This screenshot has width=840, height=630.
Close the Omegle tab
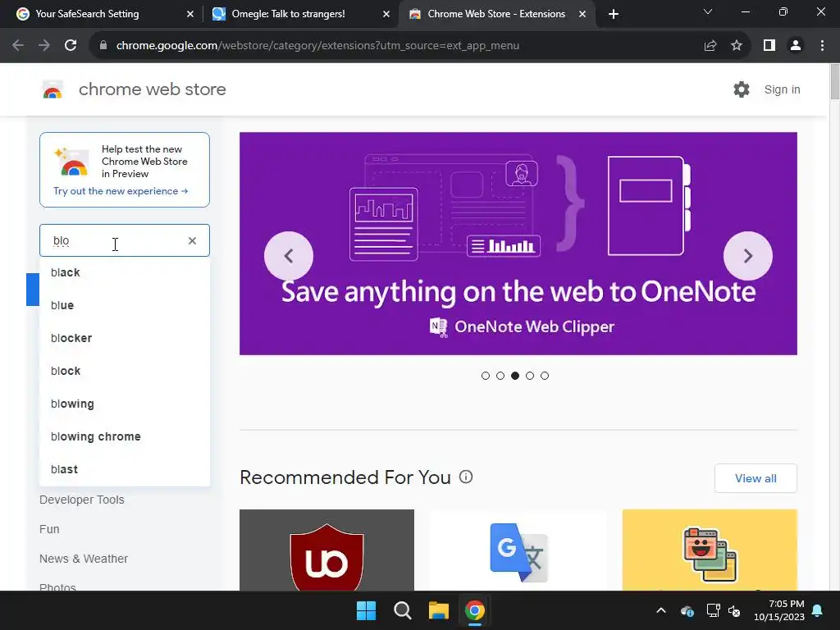click(x=386, y=14)
